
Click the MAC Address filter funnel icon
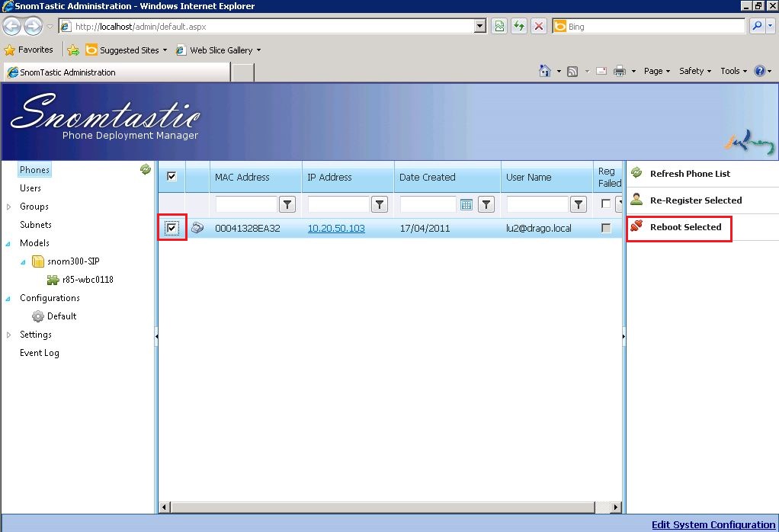click(x=287, y=204)
